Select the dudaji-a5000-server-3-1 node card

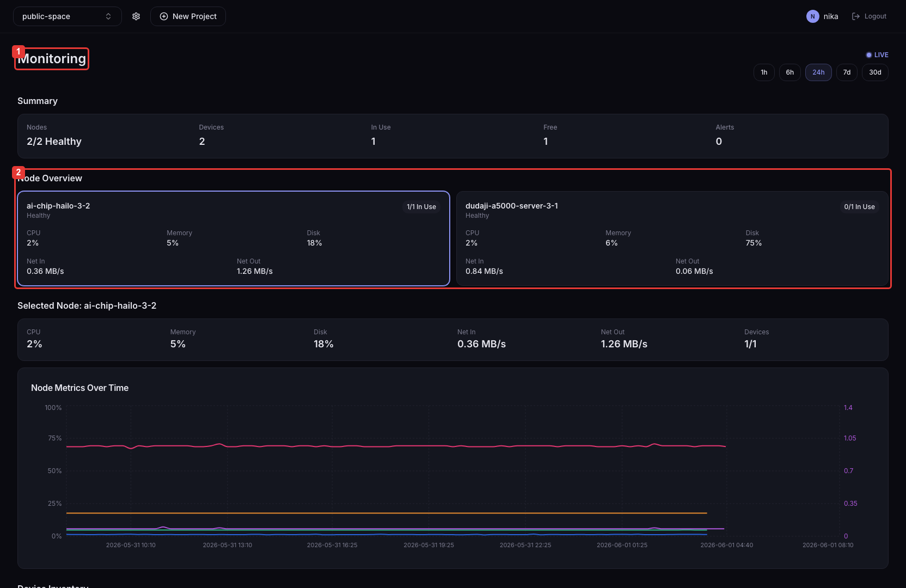click(x=672, y=238)
